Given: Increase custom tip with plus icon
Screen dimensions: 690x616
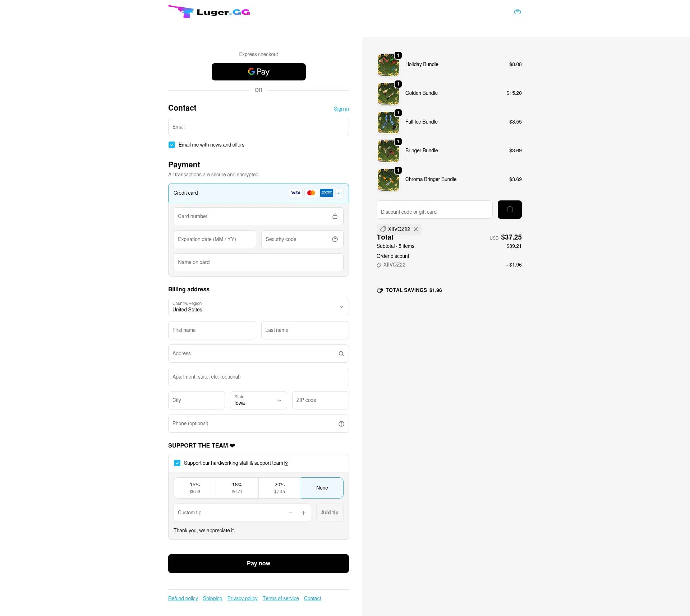Looking at the screenshot, I should click(x=303, y=513).
